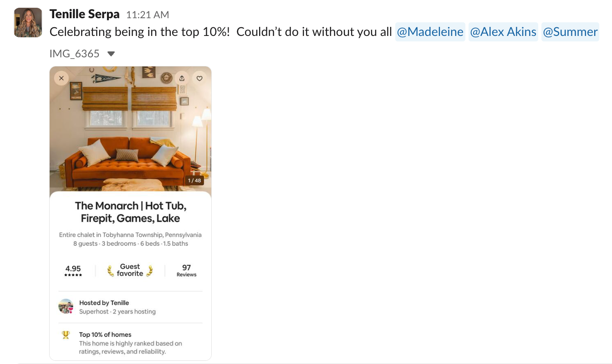The height and width of the screenshot is (364, 612).
Task: Click the 97 Reviews count
Action: click(186, 270)
